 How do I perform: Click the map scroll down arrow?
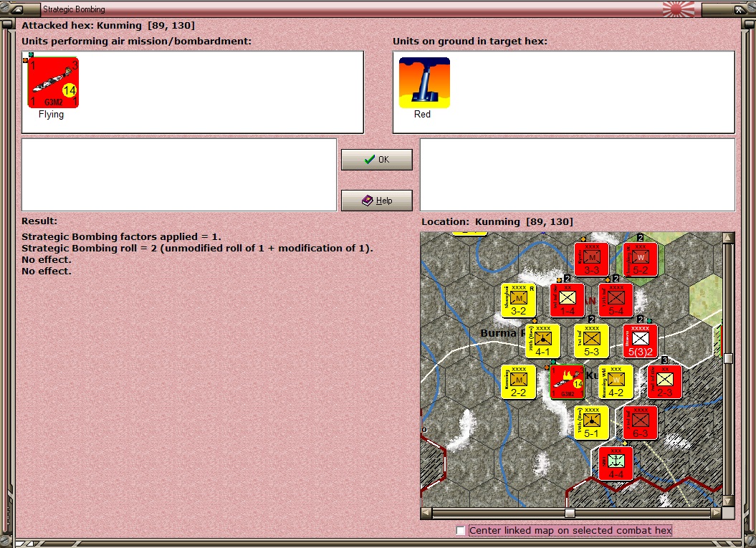pyautogui.click(x=729, y=501)
